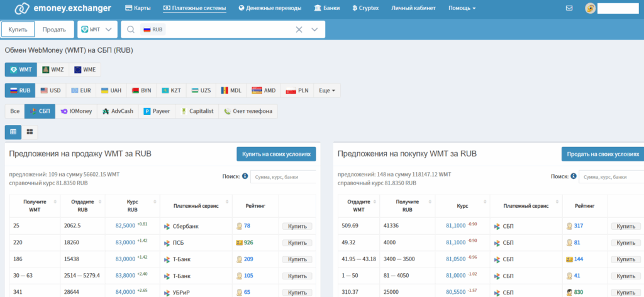Select the WMT currency toggle button

pyautogui.click(x=21, y=70)
